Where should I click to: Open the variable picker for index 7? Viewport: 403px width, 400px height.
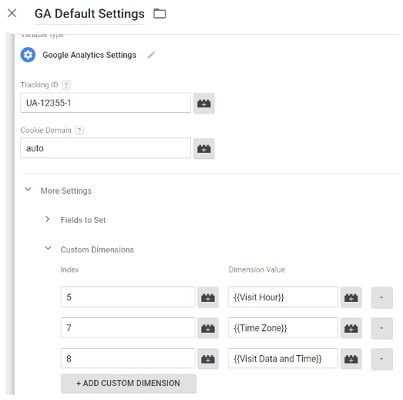208,328
